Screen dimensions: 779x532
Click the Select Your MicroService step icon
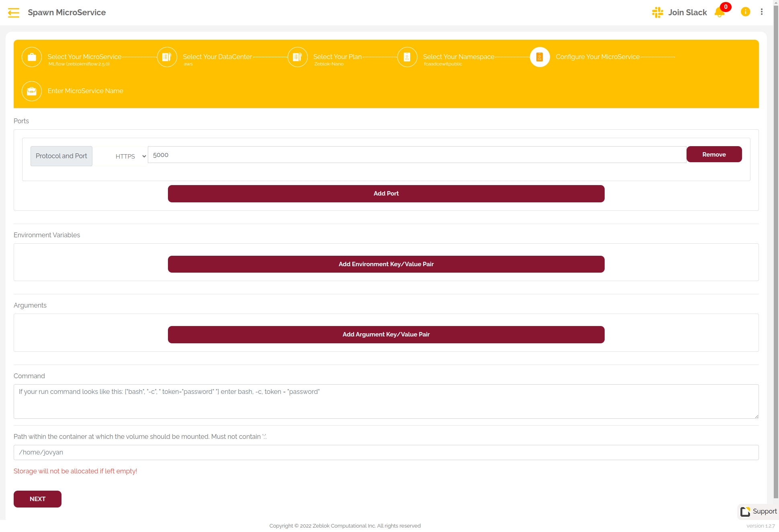(32, 57)
